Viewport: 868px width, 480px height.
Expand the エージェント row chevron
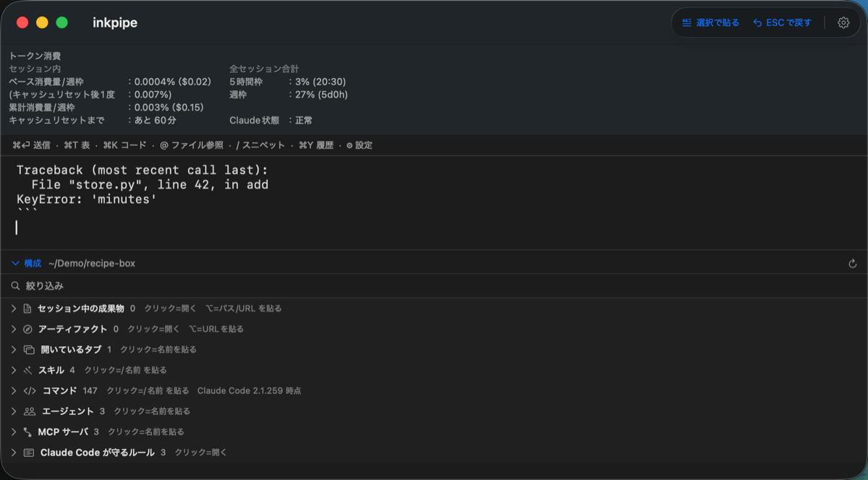tap(14, 411)
